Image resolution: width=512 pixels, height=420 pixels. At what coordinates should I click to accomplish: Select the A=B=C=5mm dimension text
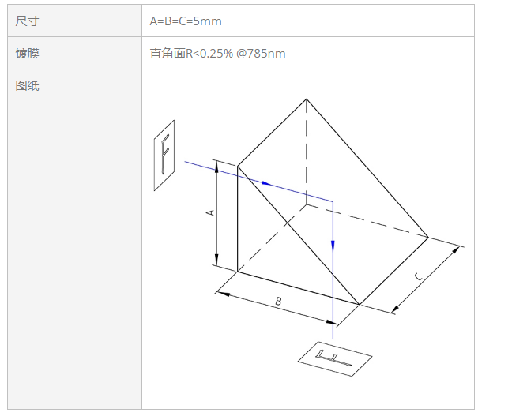pyautogui.click(x=186, y=21)
